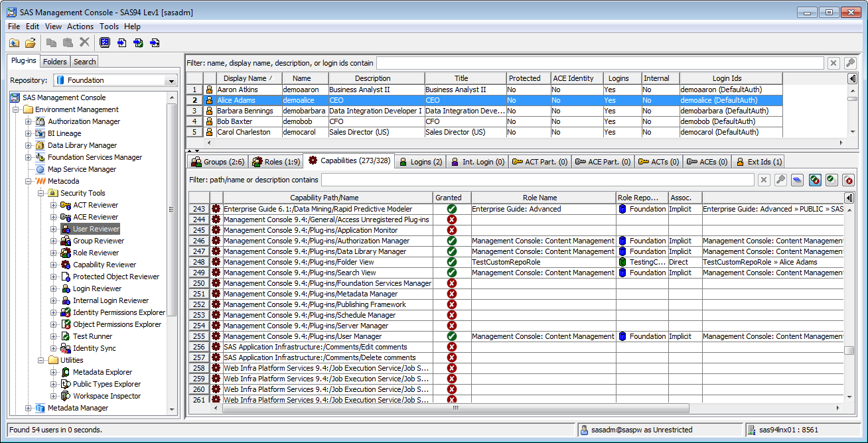
Task: Collapse the Utilities folder
Action: (40, 360)
